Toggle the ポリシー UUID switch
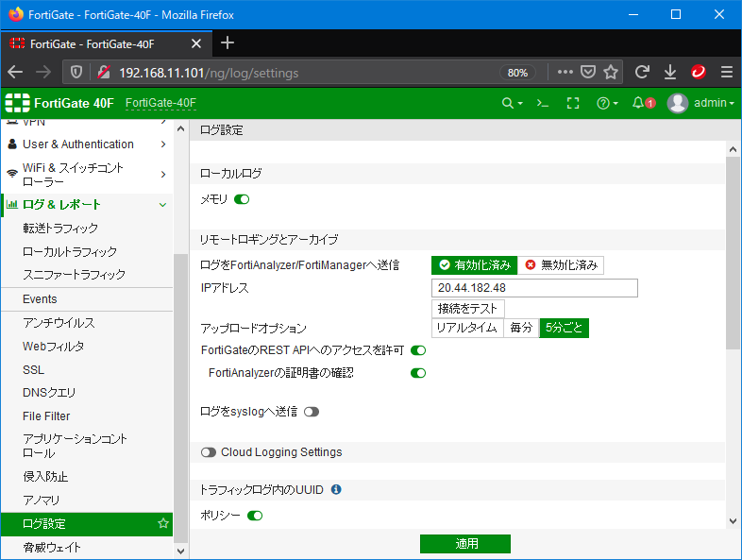The image size is (742, 560). [x=255, y=516]
